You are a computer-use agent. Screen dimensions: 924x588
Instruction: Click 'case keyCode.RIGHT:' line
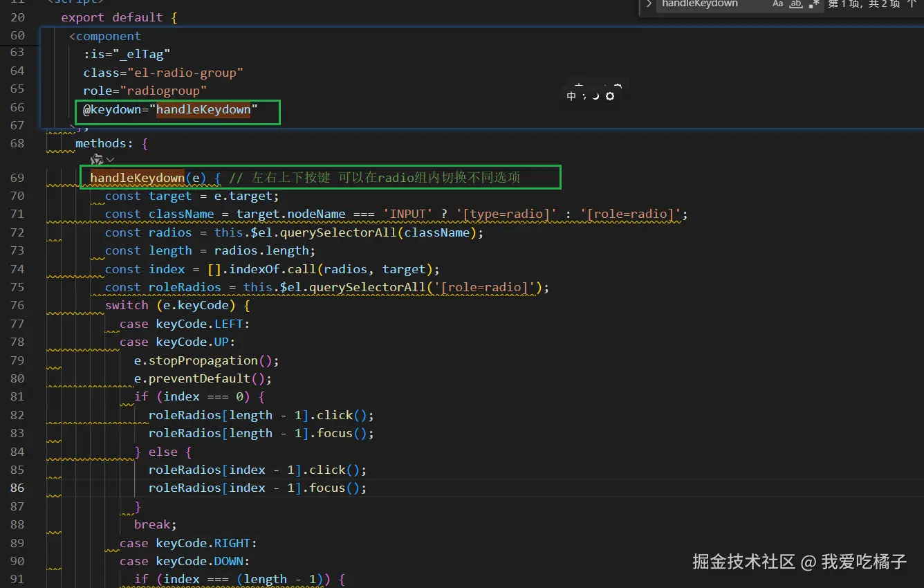coord(189,543)
